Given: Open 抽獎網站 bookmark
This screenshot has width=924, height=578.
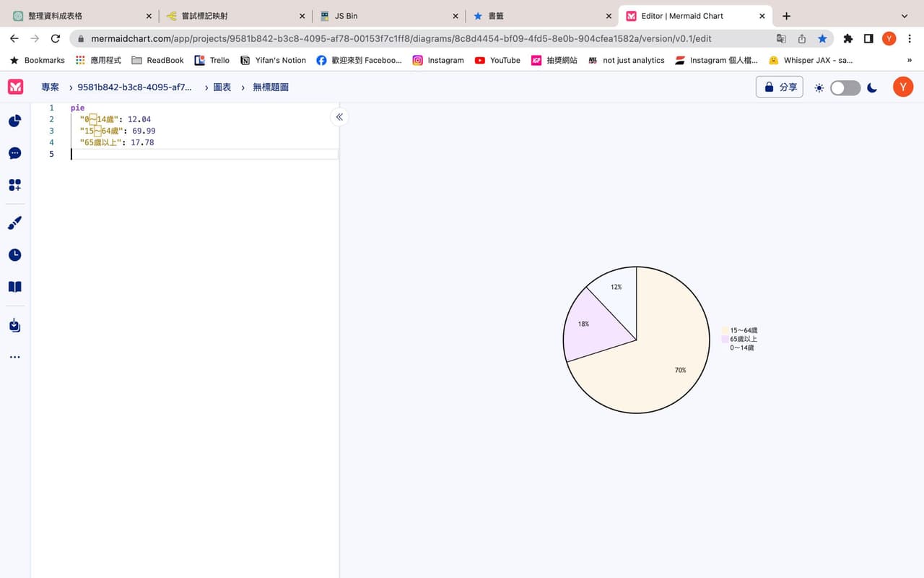Looking at the screenshot, I should 554,61.
